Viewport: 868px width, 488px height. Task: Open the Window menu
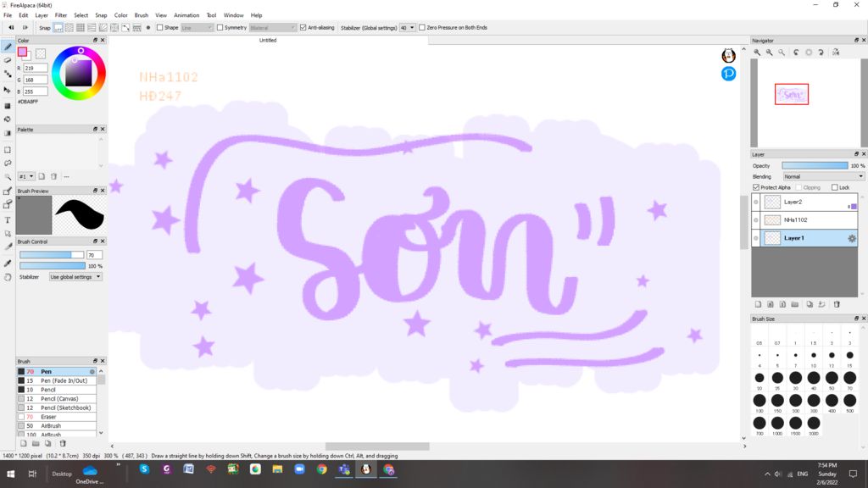(x=234, y=15)
